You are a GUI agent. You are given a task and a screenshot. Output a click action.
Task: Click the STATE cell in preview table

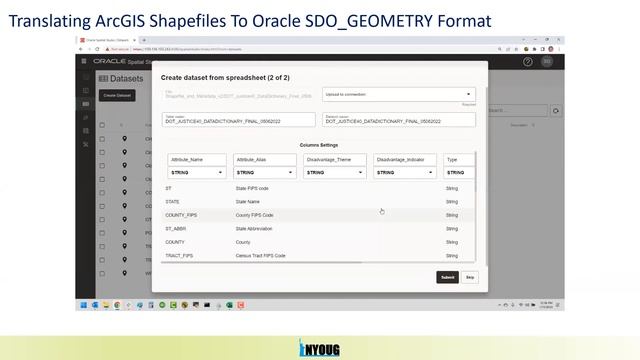pos(172,202)
